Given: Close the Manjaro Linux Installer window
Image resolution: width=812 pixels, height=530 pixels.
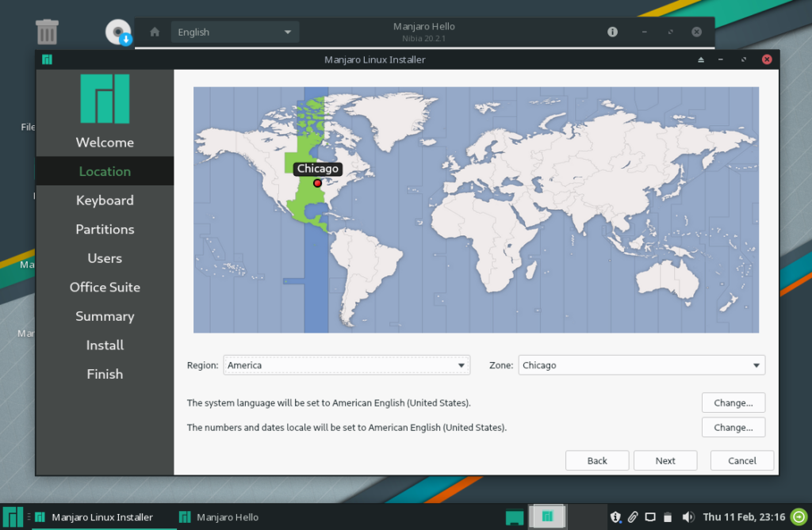Looking at the screenshot, I should click(x=767, y=59).
